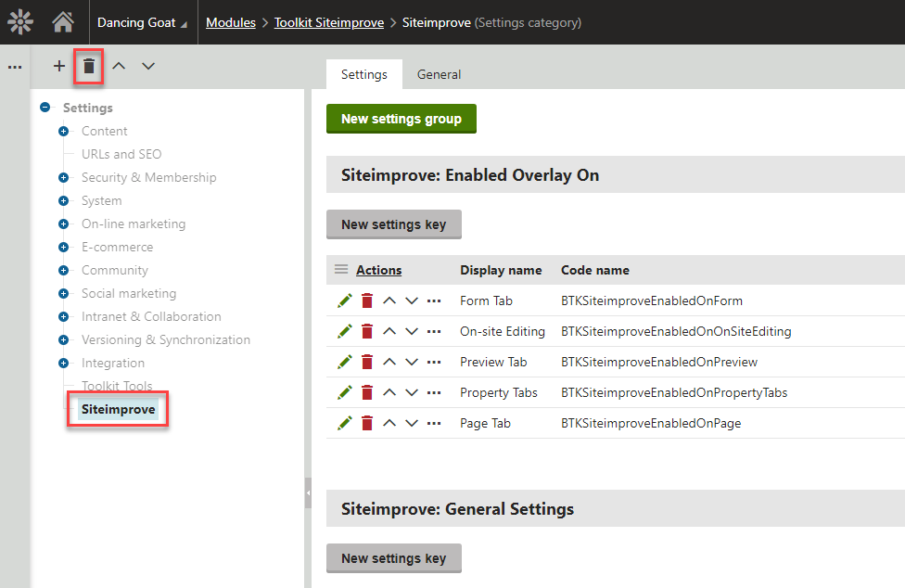The width and height of the screenshot is (905, 588).
Task: Open the Actions column header menu icon
Action: point(341,270)
